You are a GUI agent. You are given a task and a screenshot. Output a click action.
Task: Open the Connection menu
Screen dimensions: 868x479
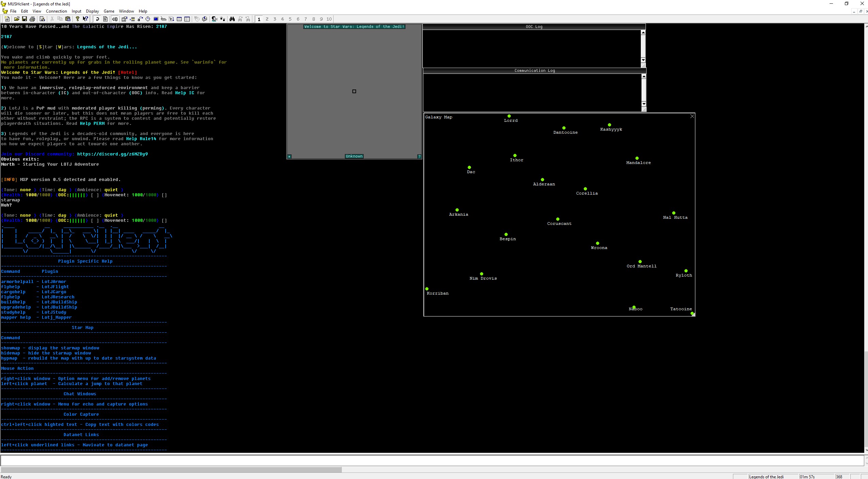click(56, 11)
